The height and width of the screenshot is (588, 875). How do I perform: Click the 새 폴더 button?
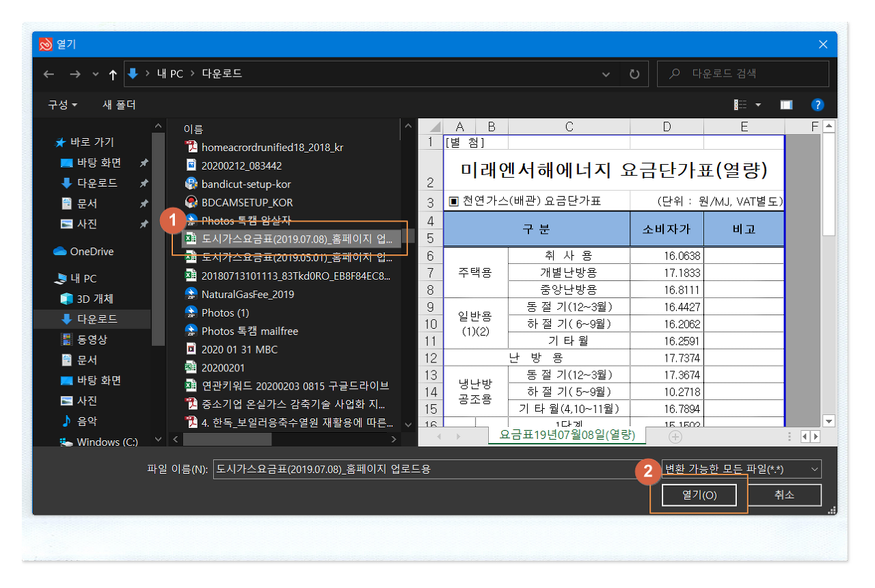119,105
